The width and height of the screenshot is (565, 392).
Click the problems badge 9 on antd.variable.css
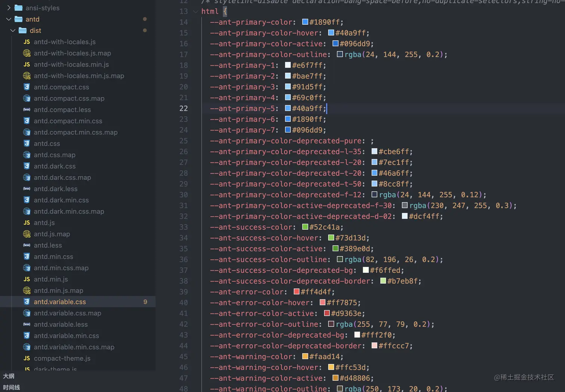tap(145, 302)
